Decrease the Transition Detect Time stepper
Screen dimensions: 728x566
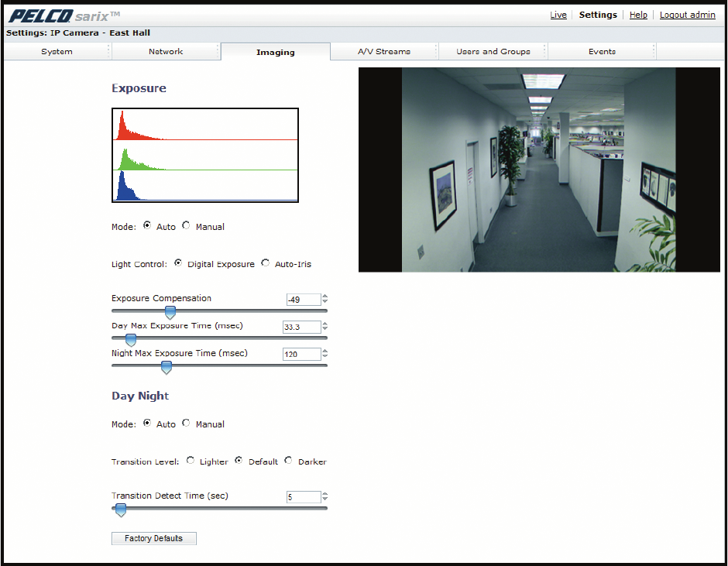coord(325,500)
